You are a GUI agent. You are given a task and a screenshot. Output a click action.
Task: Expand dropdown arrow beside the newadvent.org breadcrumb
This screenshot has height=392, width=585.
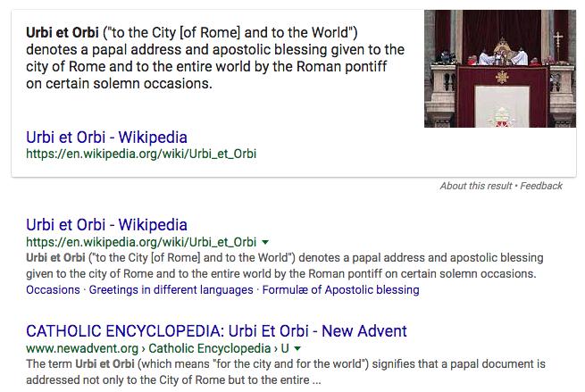297,348
